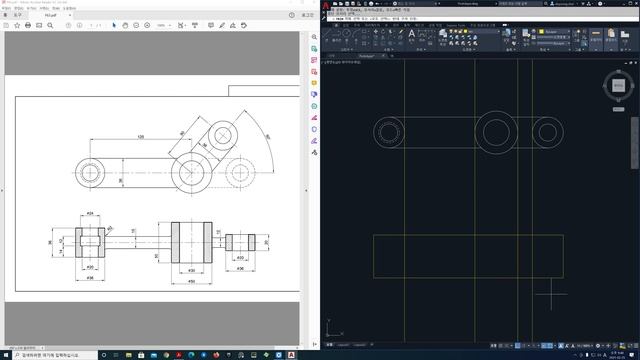Click the Customize status bar button in AutoCAD
Screen dimensions: 640x360
click(x=635, y=346)
